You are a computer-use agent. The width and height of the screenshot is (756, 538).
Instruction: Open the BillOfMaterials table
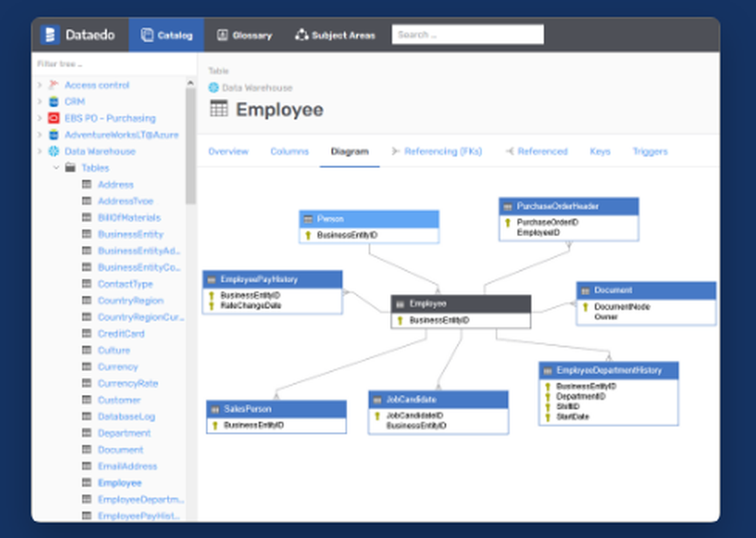(x=129, y=218)
